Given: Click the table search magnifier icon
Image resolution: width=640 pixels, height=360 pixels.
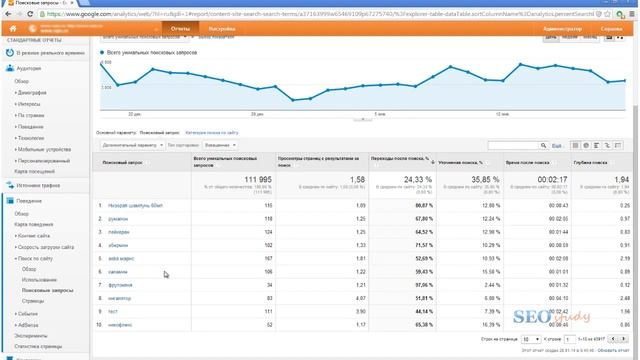Looking at the screenshot, I should pyautogui.click(x=543, y=145).
